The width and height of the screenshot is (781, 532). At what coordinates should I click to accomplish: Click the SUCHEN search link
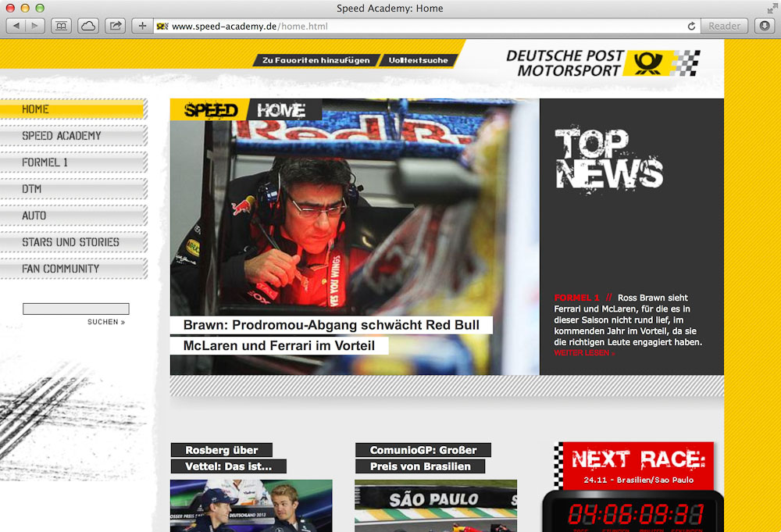click(x=106, y=323)
